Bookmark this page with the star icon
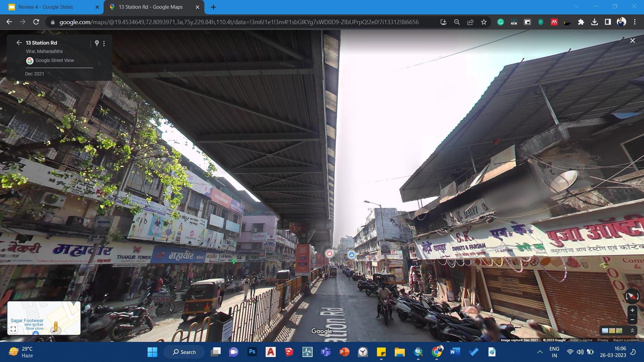This screenshot has width=644, height=362. pyautogui.click(x=484, y=22)
